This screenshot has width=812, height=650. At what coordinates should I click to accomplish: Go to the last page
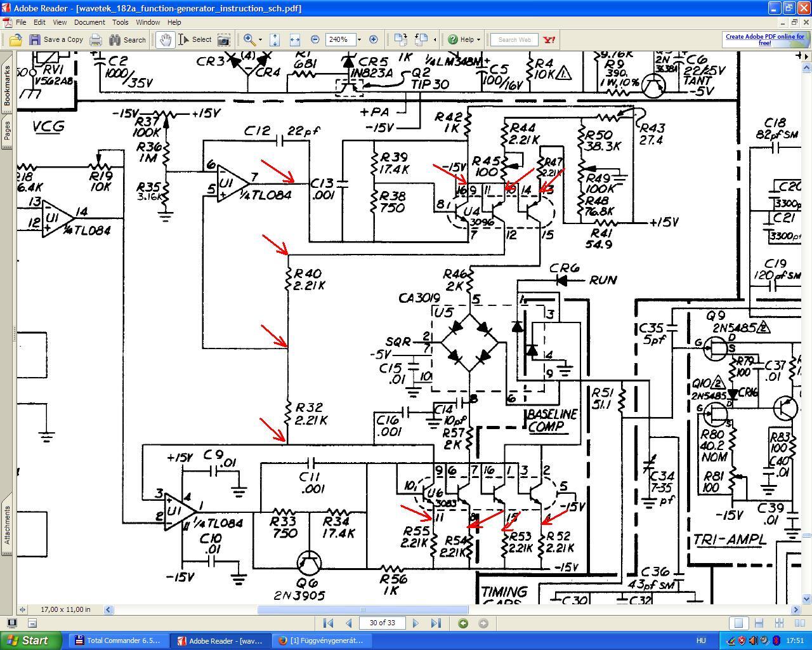pyautogui.click(x=435, y=623)
